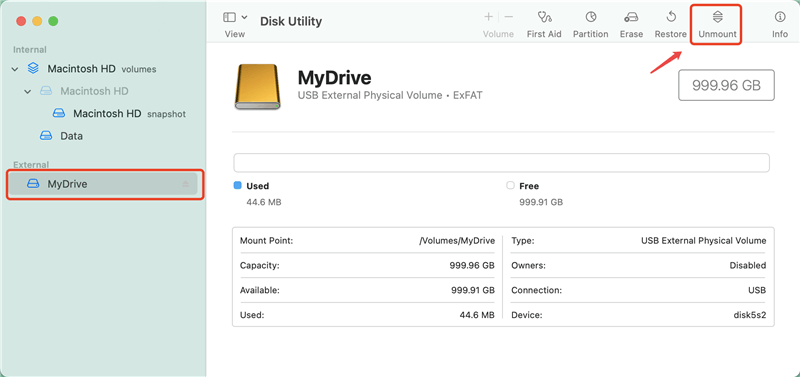Image resolution: width=800 pixels, height=377 pixels.
Task: Click the MyDrive orange drive icon
Action: (257, 87)
